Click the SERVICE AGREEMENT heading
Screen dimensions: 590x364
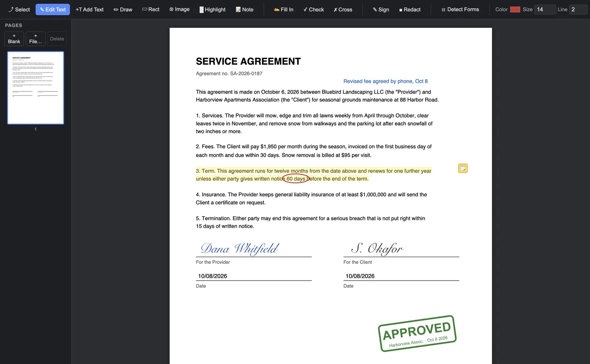[x=248, y=62]
